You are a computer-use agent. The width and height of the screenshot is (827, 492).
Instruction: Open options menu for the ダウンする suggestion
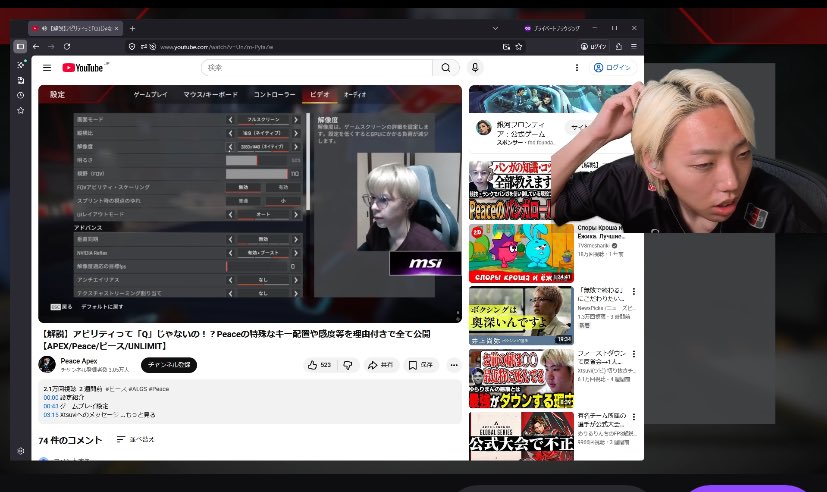click(x=634, y=354)
